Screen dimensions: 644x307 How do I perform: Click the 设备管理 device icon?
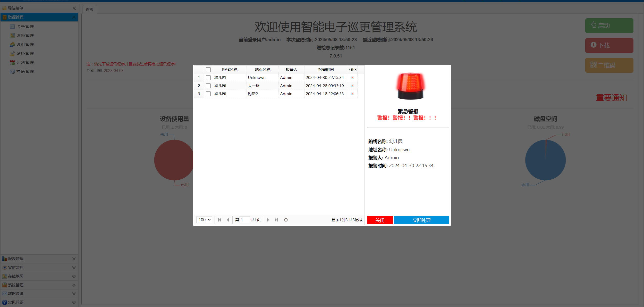[x=12, y=54]
